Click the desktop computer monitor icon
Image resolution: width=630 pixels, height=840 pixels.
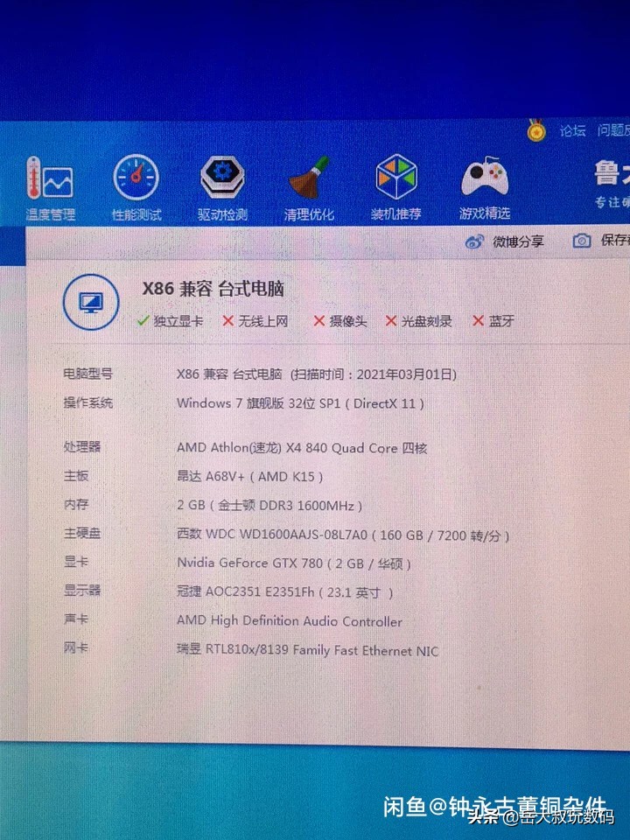point(91,302)
